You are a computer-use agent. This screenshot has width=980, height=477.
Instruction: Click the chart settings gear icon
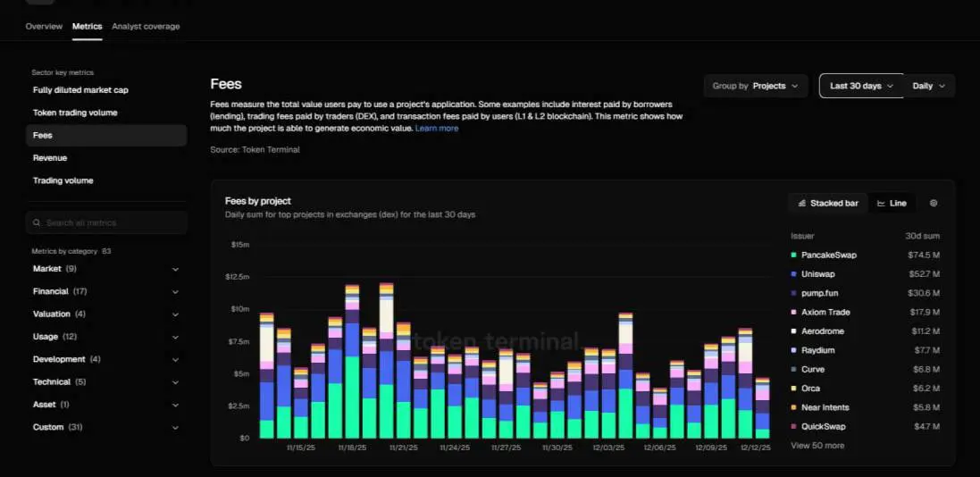click(x=934, y=203)
